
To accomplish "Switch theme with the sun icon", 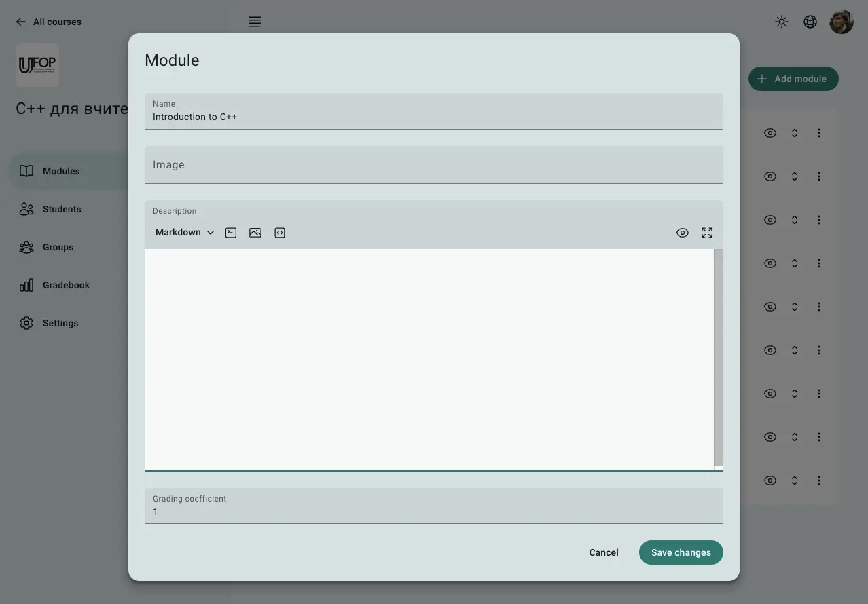I will click(782, 22).
